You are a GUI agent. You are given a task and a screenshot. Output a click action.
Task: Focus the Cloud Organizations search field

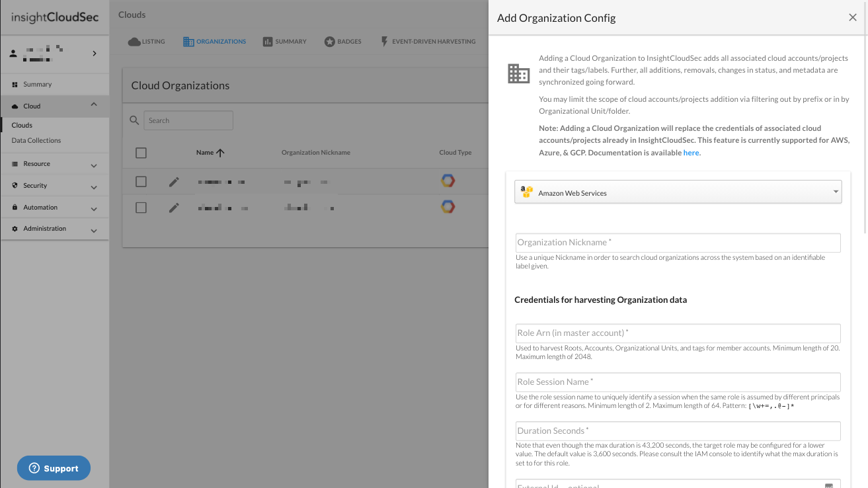pos(188,120)
